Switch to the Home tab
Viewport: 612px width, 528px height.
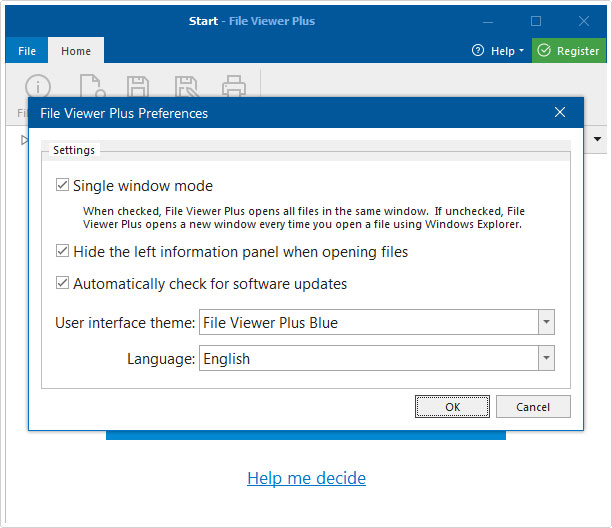click(76, 50)
